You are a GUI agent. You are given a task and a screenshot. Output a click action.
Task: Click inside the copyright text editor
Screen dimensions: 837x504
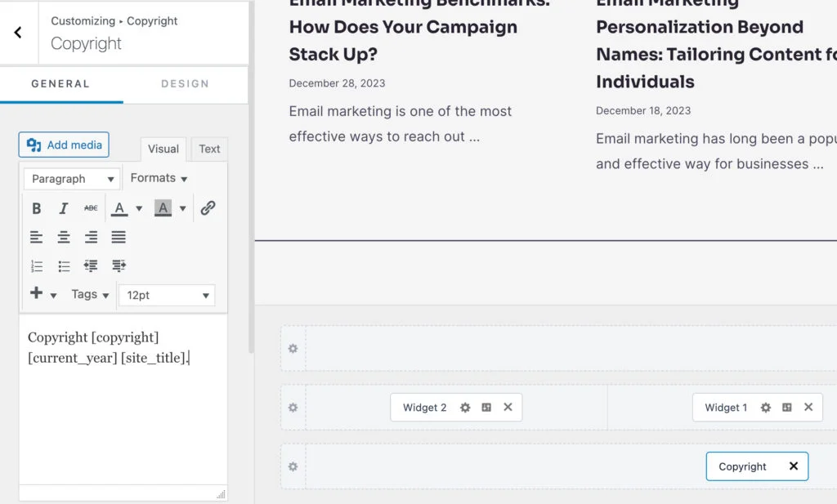click(x=123, y=399)
